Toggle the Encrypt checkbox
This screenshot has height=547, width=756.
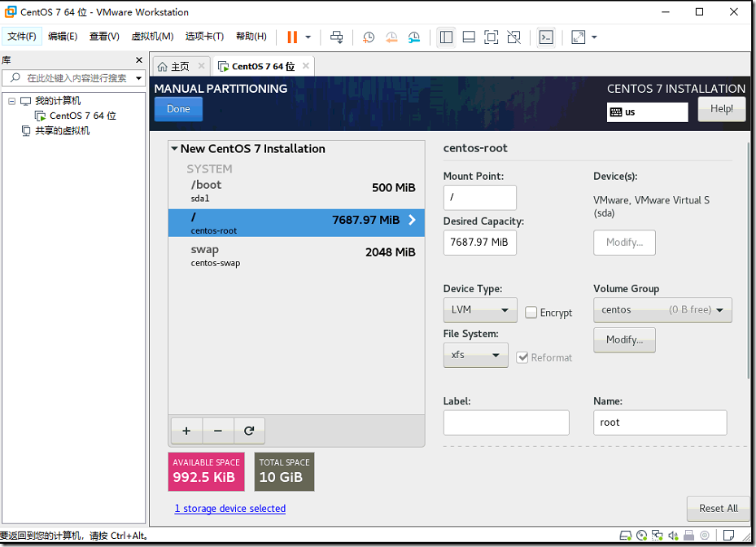[x=531, y=313]
